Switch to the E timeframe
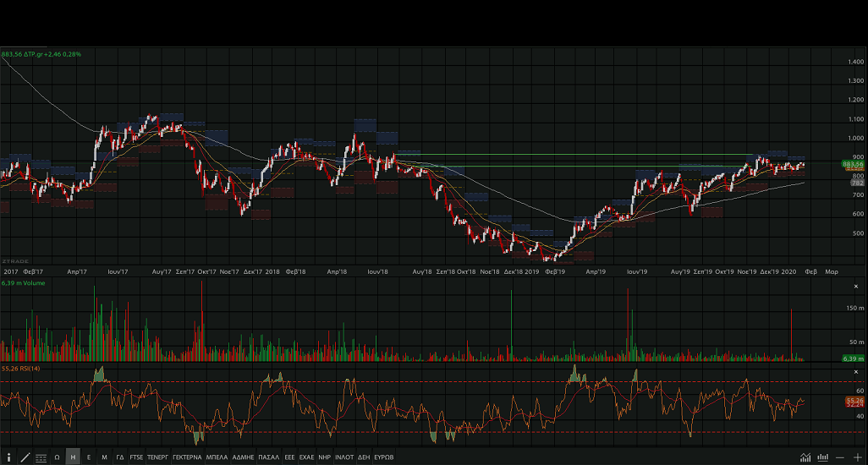This screenshot has width=868, height=465. click(89, 457)
